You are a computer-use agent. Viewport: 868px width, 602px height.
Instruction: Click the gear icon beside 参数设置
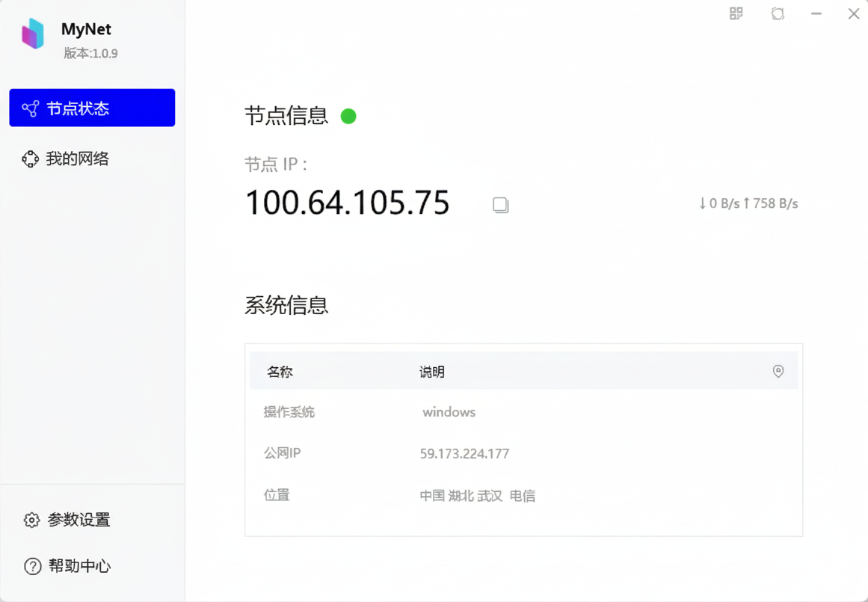(31, 520)
